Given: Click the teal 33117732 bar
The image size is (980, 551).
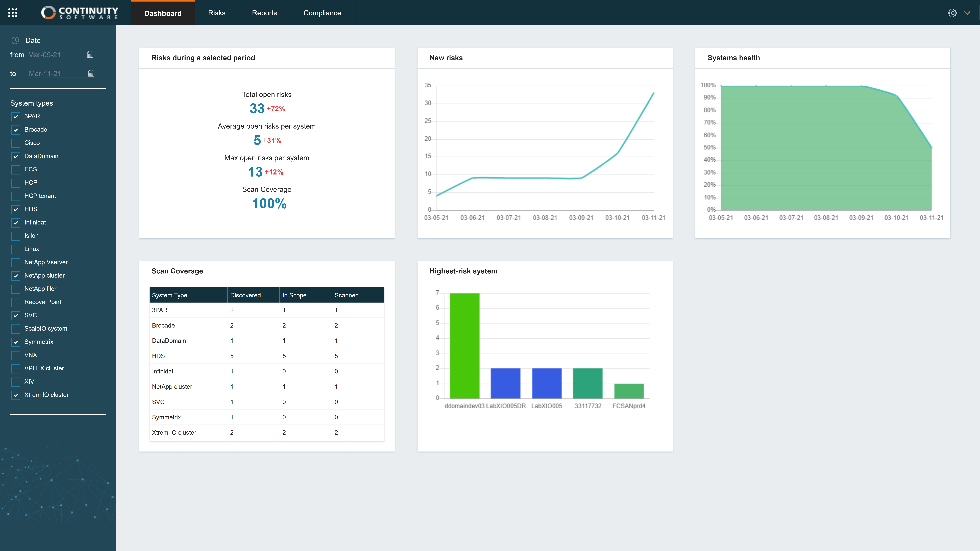Looking at the screenshot, I should tap(588, 383).
